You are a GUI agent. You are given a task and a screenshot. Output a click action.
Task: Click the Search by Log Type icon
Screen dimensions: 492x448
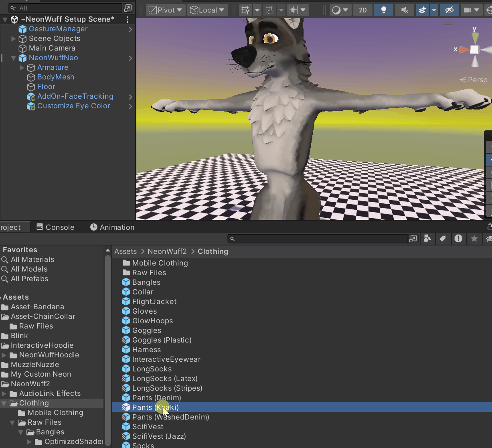(458, 239)
